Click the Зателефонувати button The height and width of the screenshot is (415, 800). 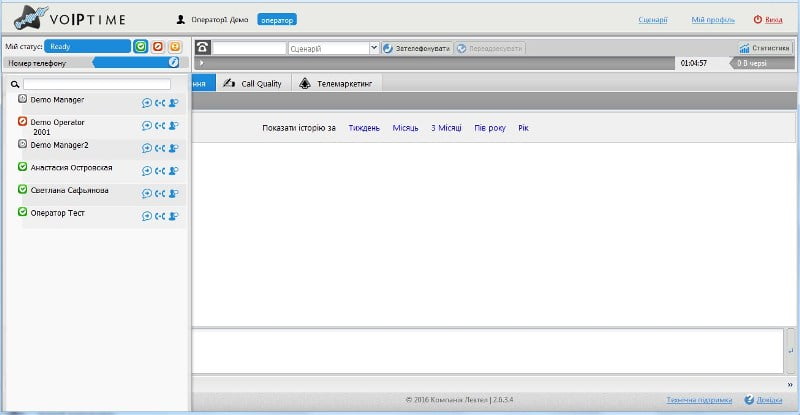pyautogui.click(x=417, y=48)
